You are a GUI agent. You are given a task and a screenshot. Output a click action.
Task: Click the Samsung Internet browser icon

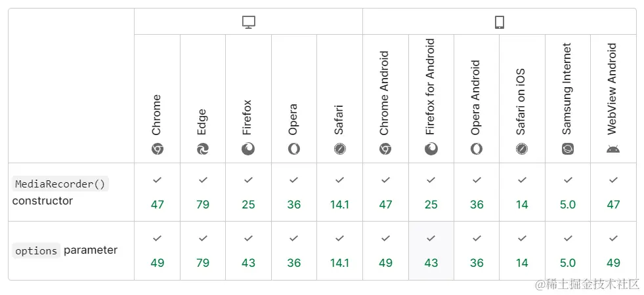click(x=568, y=149)
